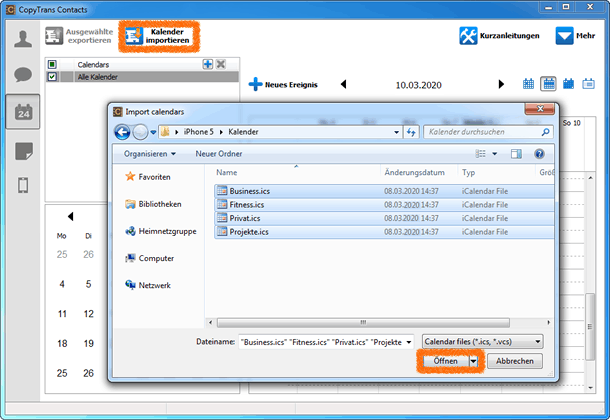Click the Abbrechen button

click(515, 361)
